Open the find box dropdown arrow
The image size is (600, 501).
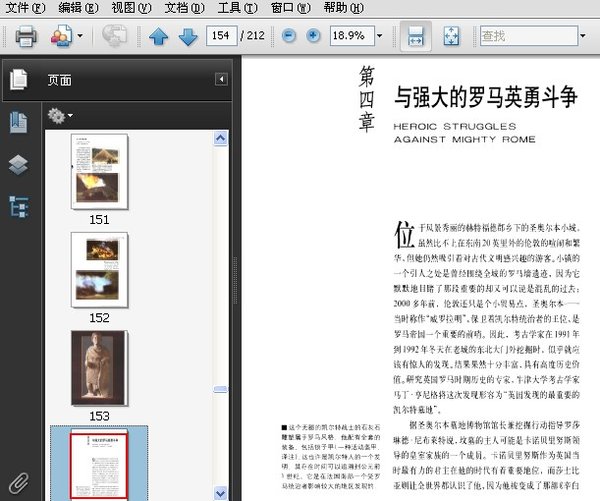point(586,36)
